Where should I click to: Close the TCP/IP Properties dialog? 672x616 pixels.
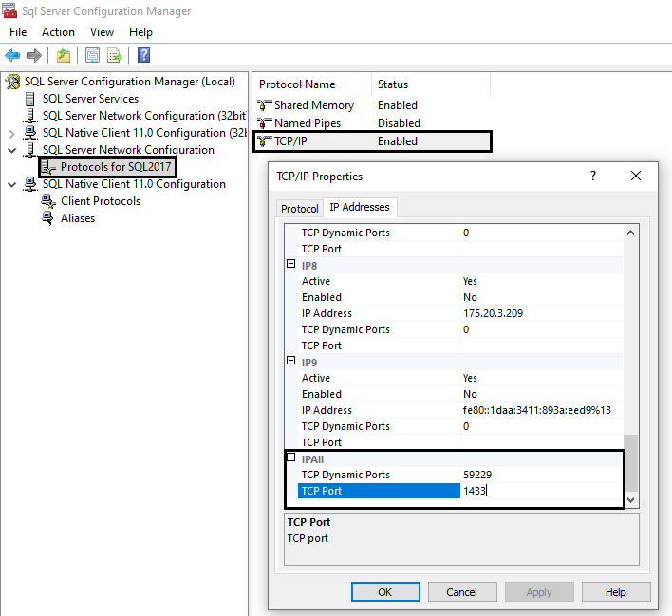(636, 176)
